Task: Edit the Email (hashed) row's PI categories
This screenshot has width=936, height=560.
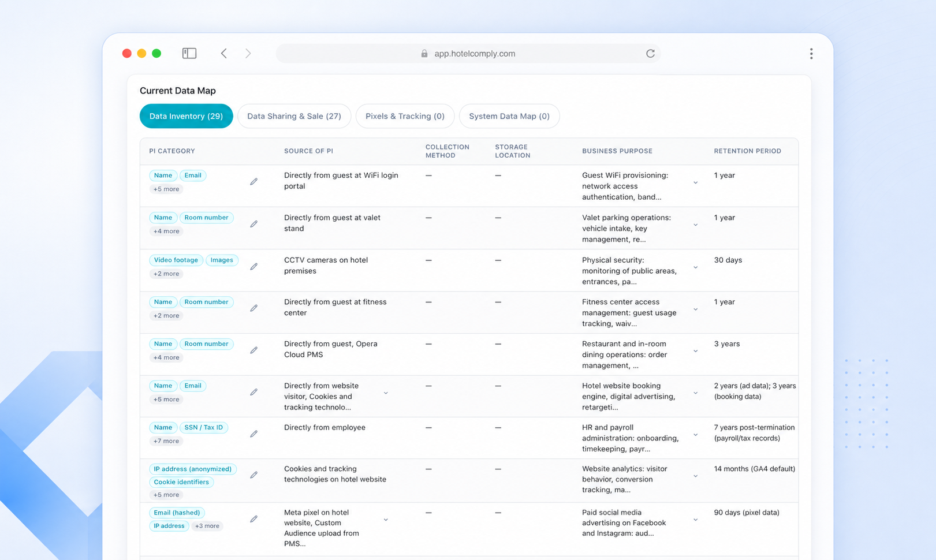Action: pyautogui.click(x=253, y=519)
